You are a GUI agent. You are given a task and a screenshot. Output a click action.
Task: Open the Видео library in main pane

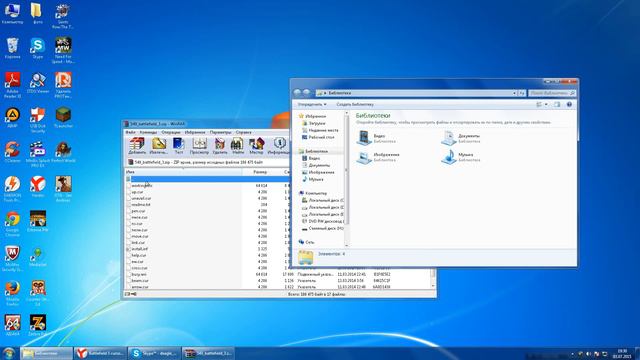point(376,138)
